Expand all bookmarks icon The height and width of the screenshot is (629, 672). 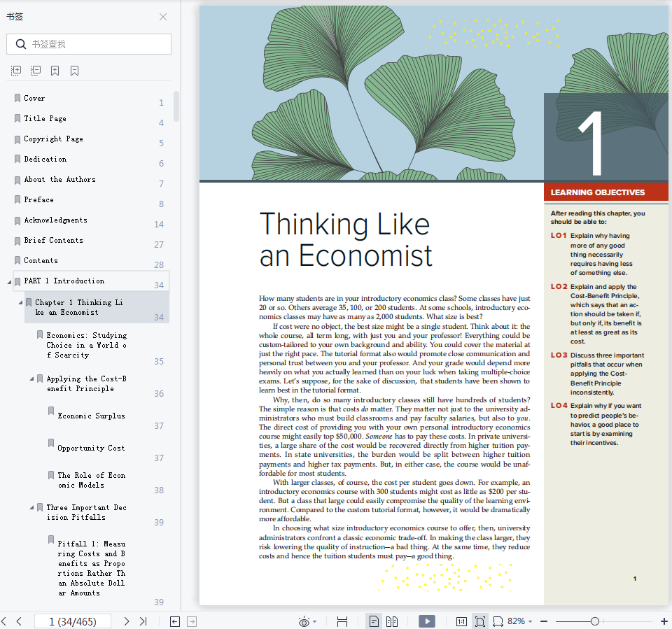click(x=16, y=71)
